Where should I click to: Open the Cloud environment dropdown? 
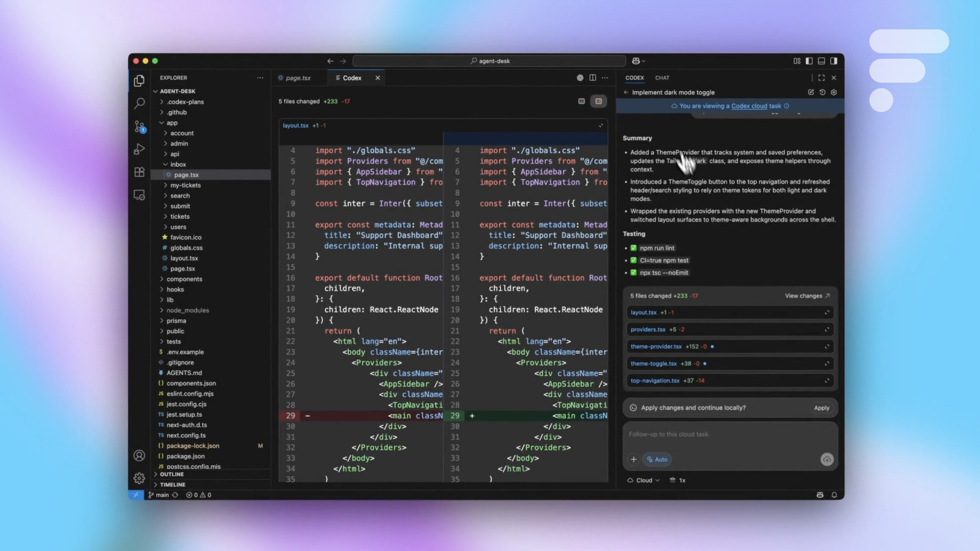(x=643, y=481)
